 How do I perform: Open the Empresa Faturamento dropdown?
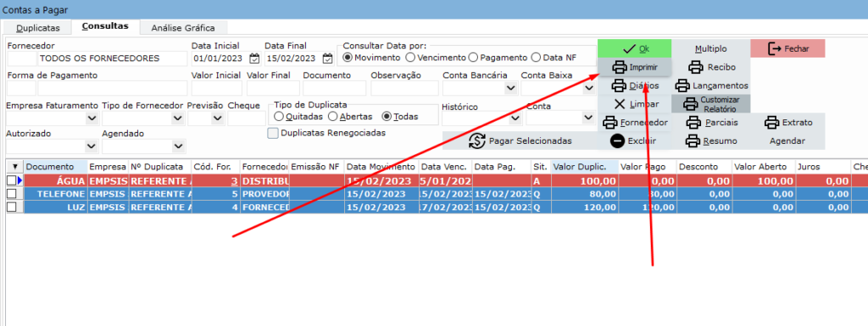pos(91,119)
